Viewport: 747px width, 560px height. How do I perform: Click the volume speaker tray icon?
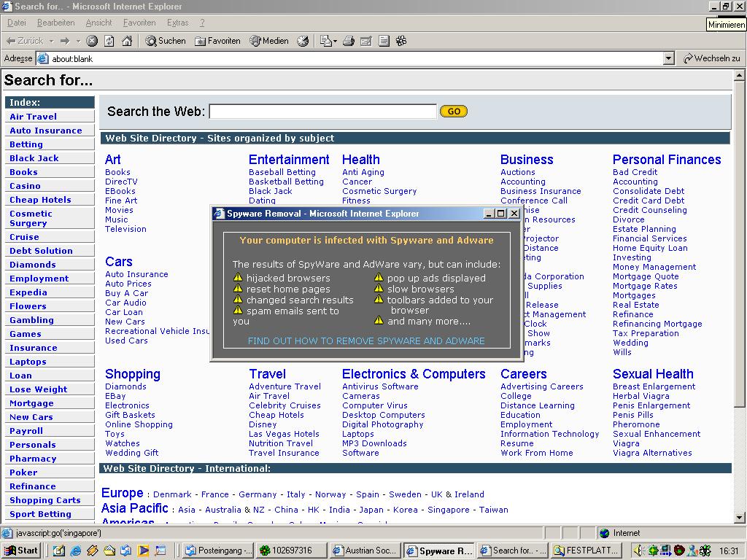pos(640,551)
